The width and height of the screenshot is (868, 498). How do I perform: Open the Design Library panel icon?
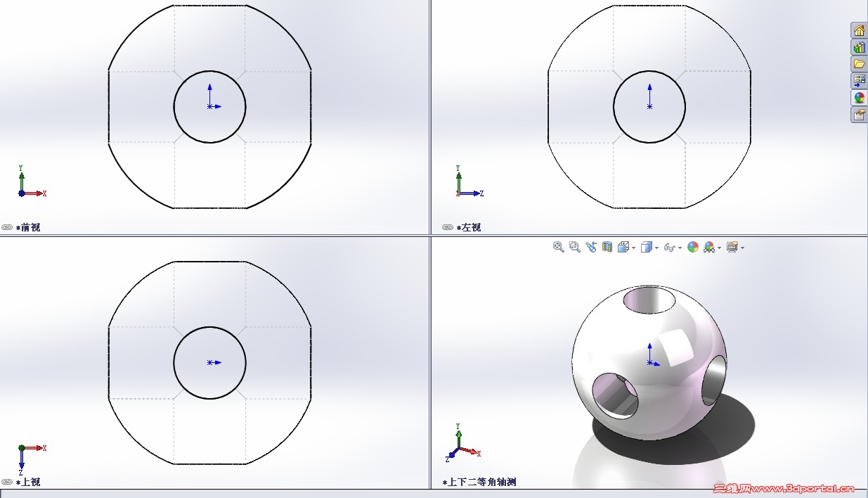(x=859, y=47)
